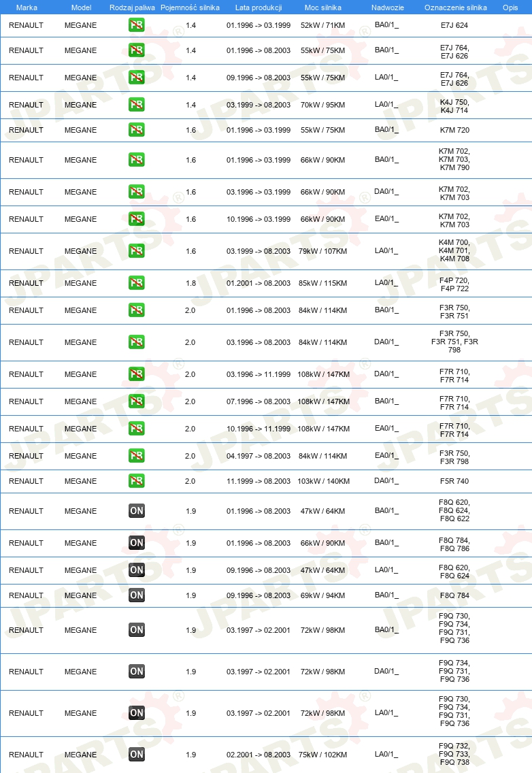Select engine codes K4J 750, K4J 714
The width and height of the screenshot is (532, 773).
pyautogui.click(x=454, y=106)
